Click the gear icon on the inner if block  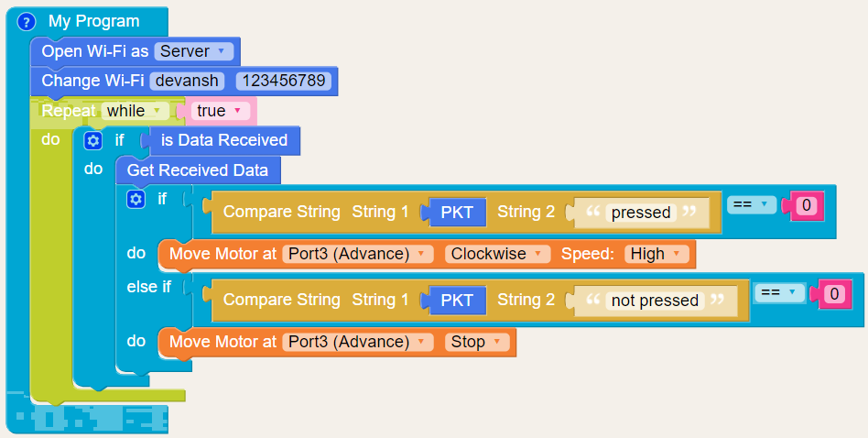click(x=136, y=198)
